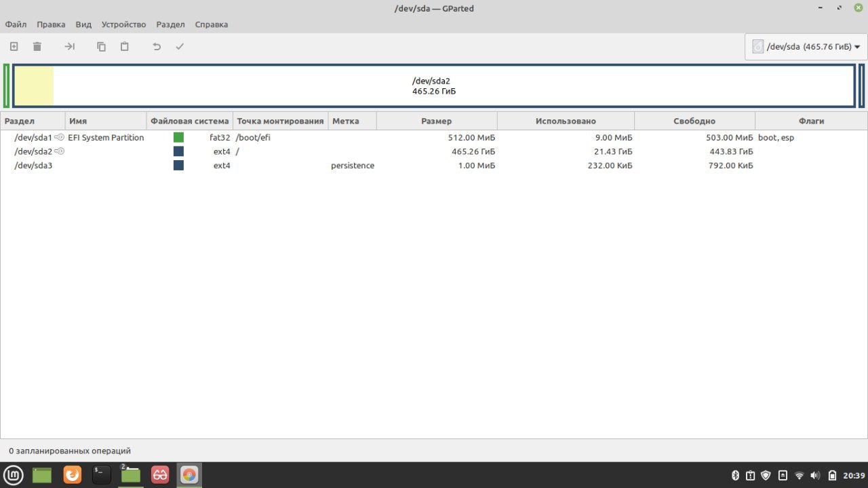
Task: Open the Вид menu
Action: click(83, 24)
